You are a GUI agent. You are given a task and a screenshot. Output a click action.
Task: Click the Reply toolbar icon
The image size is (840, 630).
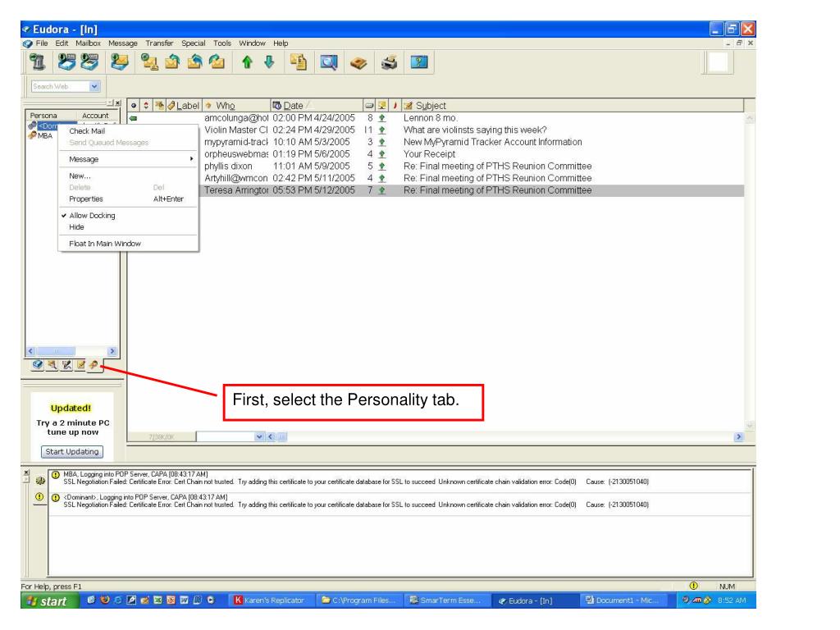coord(172,62)
